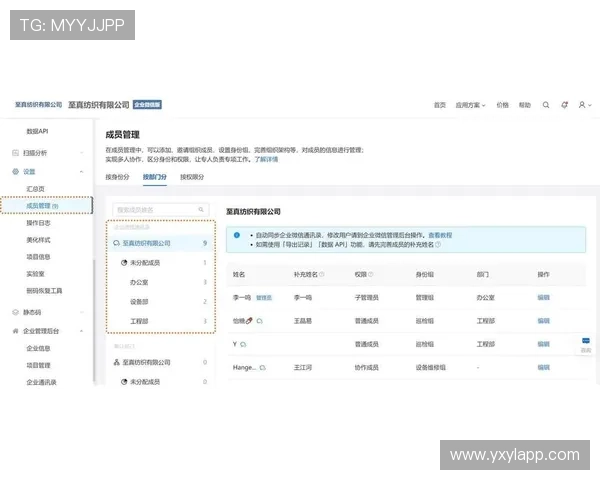Click the 子管理员 cell in 李一鸣 row

367,297
